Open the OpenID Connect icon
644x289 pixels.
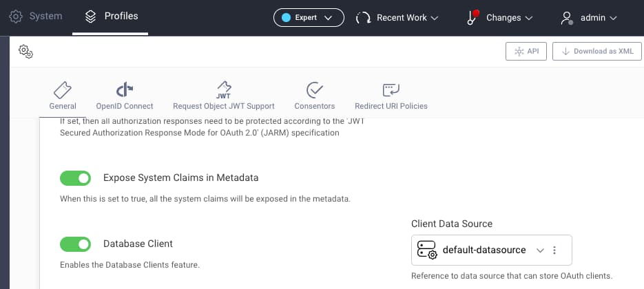(125, 89)
